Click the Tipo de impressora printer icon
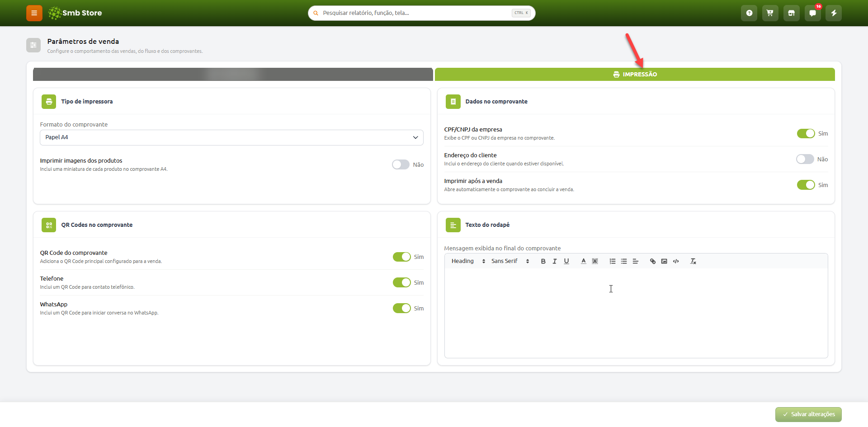Viewport: 868px width, 427px height. (x=49, y=102)
